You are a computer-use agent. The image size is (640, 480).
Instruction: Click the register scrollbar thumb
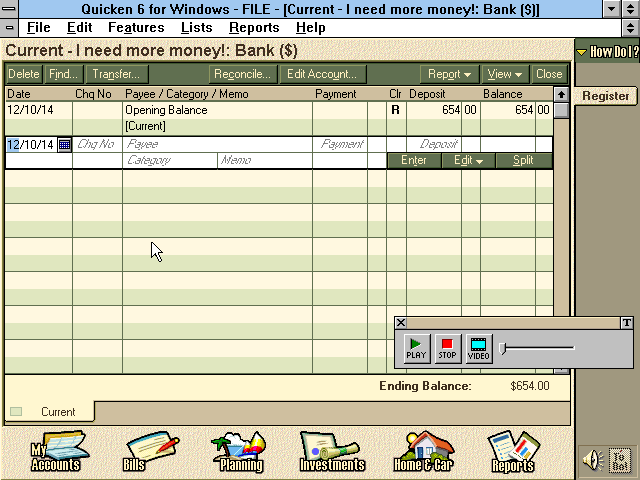pyautogui.click(x=561, y=111)
